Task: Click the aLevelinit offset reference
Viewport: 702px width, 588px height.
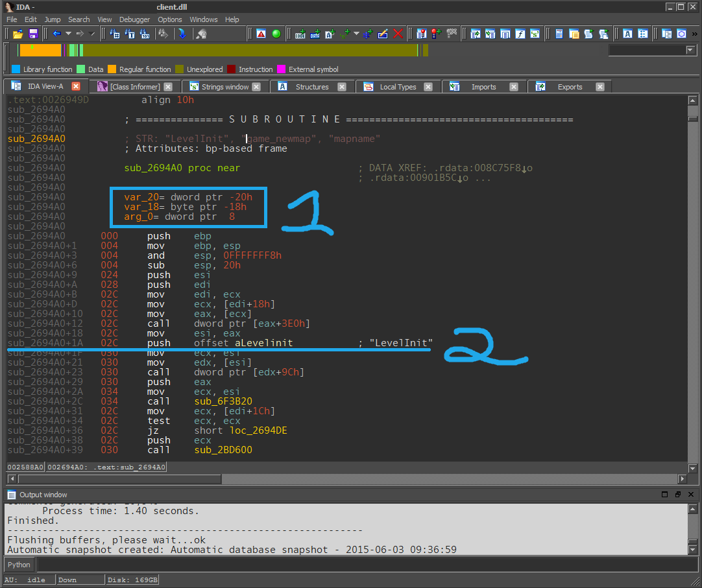Action: click(263, 343)
